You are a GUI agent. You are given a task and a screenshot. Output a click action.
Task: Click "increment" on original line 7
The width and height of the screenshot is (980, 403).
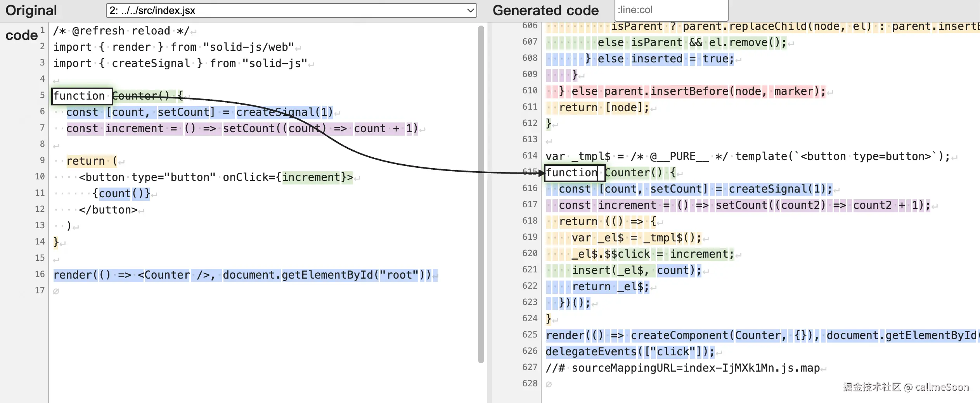coord(134,128)
